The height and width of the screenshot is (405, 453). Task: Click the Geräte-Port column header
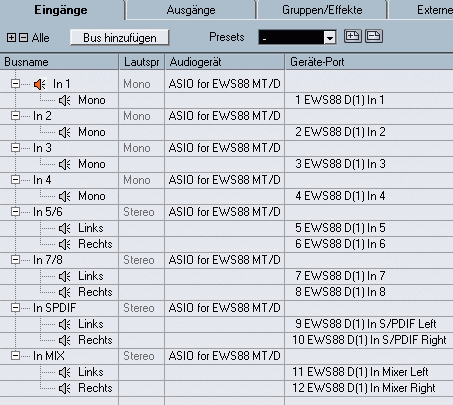click(x=369, y=62)
